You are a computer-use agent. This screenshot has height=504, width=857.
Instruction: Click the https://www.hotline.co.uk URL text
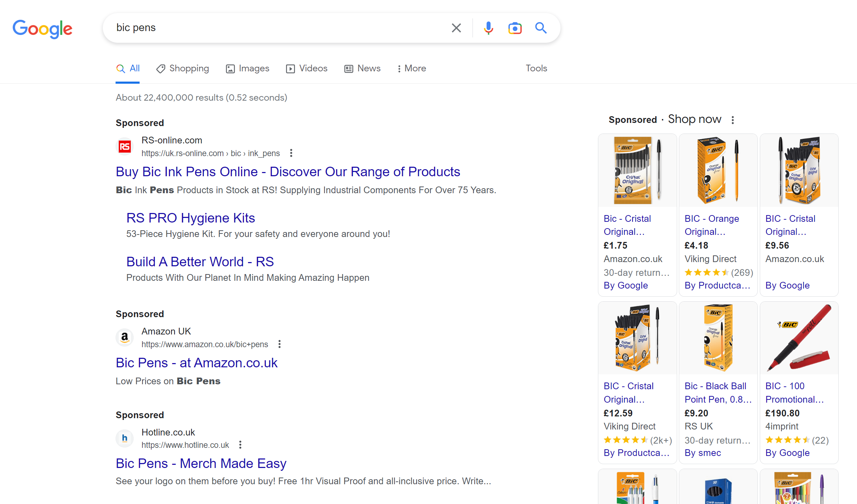[x=185, y=445]
